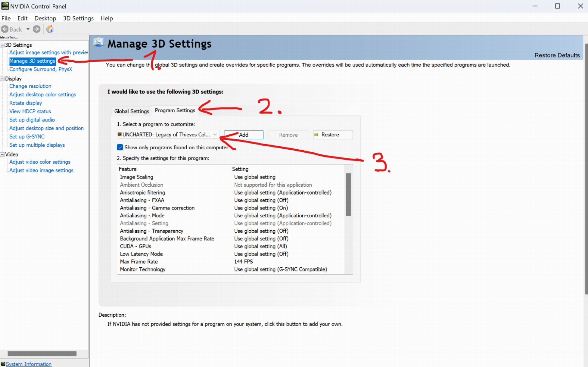Select the Antialiasing - FXAA row
The image size is (588, 367).
point(231,200)
